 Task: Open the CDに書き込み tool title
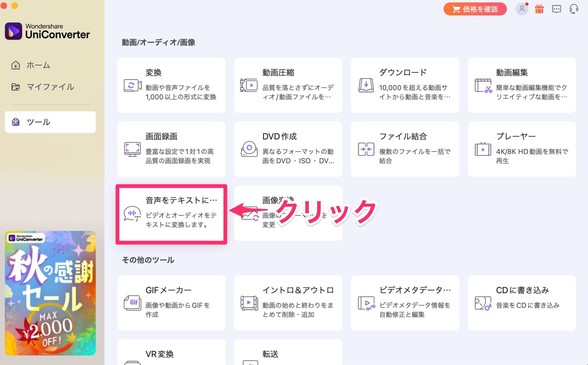(x=523, y=290)
